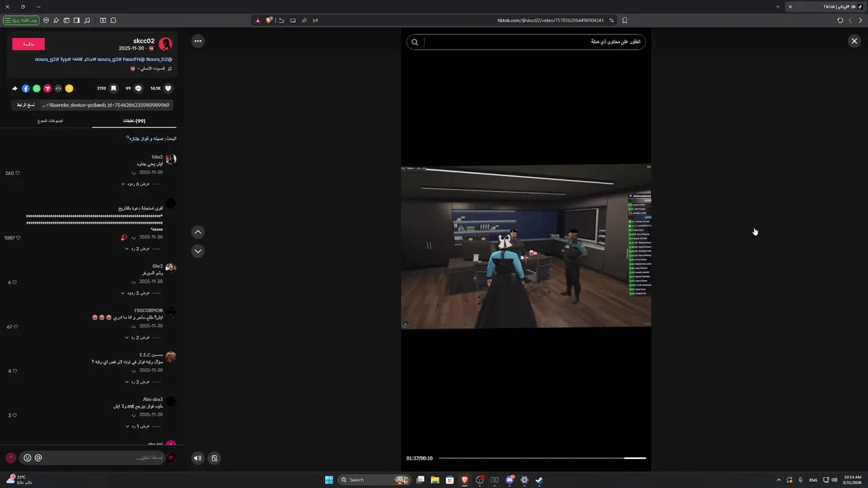The image size is (868, 488).
Task: Share to Facebook icon
Action: point(26,88)
